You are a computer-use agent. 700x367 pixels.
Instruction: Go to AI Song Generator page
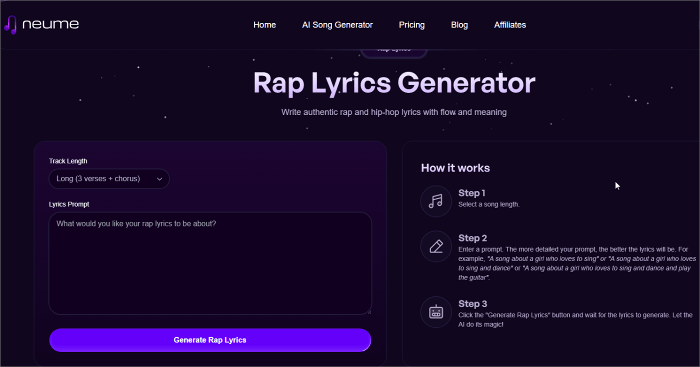coord(337,25)
